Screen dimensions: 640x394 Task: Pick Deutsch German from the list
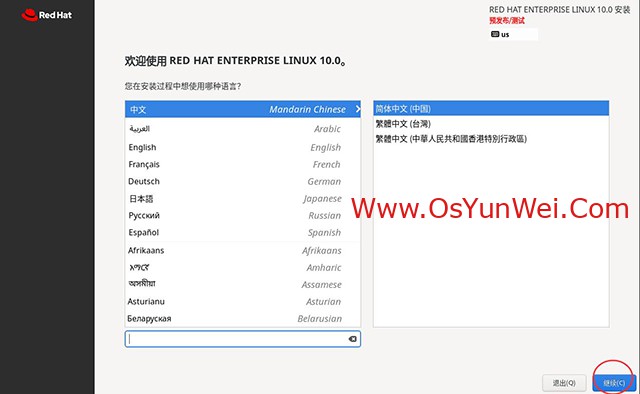pyautogui.click(x=243, y=182)
